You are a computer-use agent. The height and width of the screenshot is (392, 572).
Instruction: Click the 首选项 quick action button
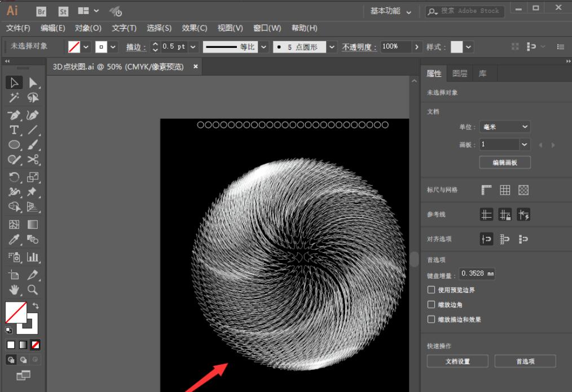pos(525,361)
